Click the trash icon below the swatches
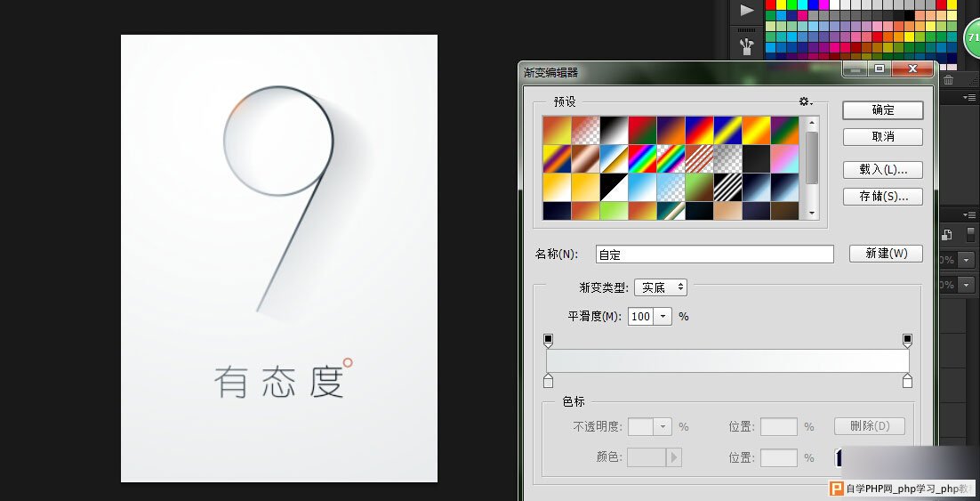980x501 pixels. click(948, 80)
